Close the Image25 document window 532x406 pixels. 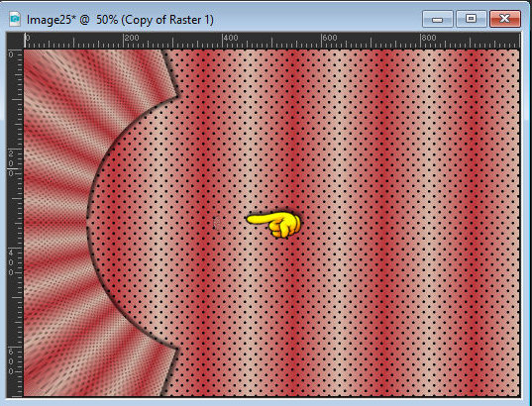[x=505, y=19]
